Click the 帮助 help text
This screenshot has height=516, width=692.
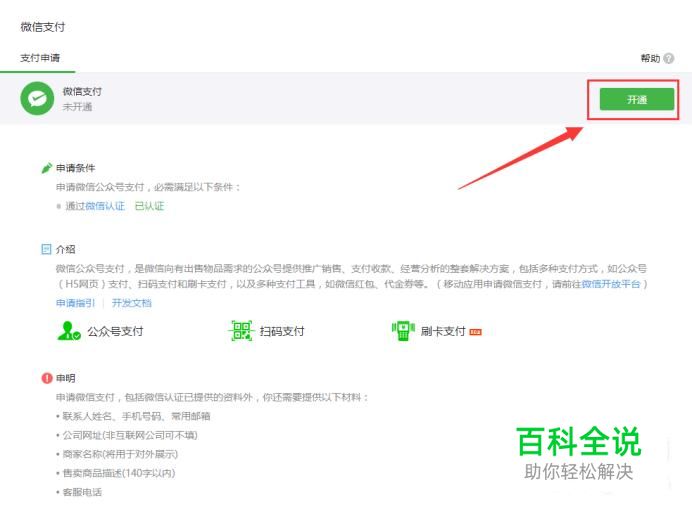pyautogui.click(x=650, y=58)
